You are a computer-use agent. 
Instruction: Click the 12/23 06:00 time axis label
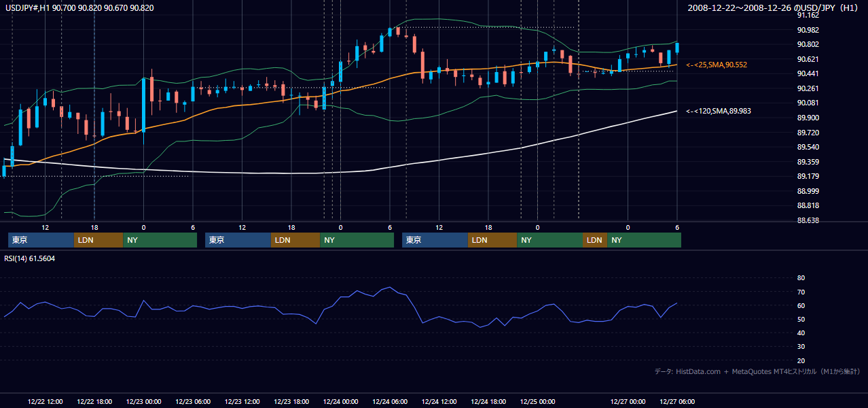point(193,401)
